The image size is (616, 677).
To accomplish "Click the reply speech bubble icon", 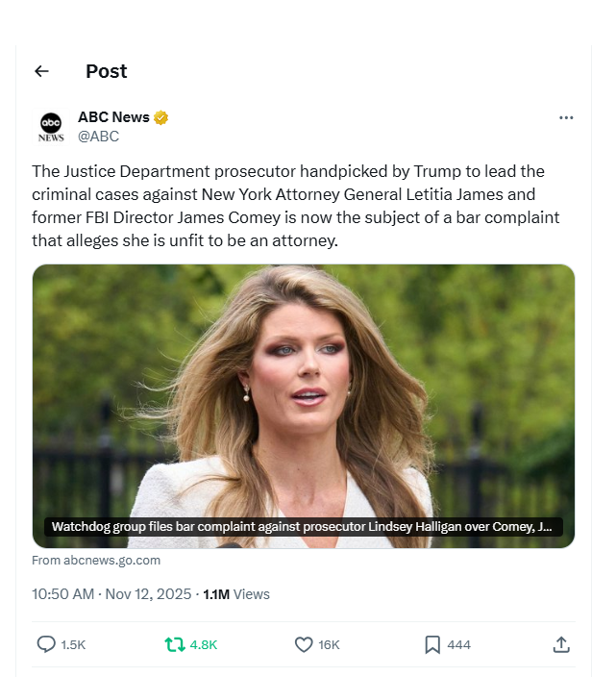I will 45,644.
